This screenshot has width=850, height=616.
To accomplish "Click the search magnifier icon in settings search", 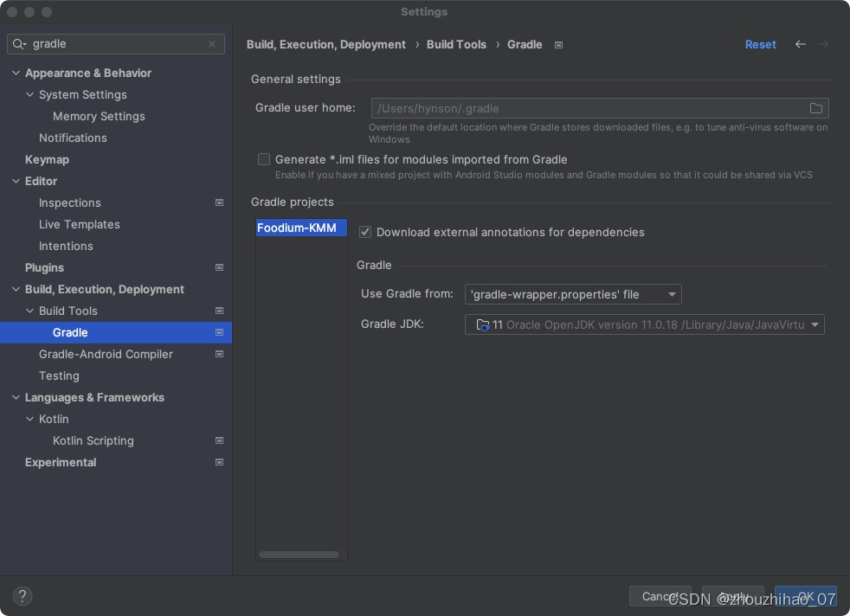I will click(x=19, y=44).
